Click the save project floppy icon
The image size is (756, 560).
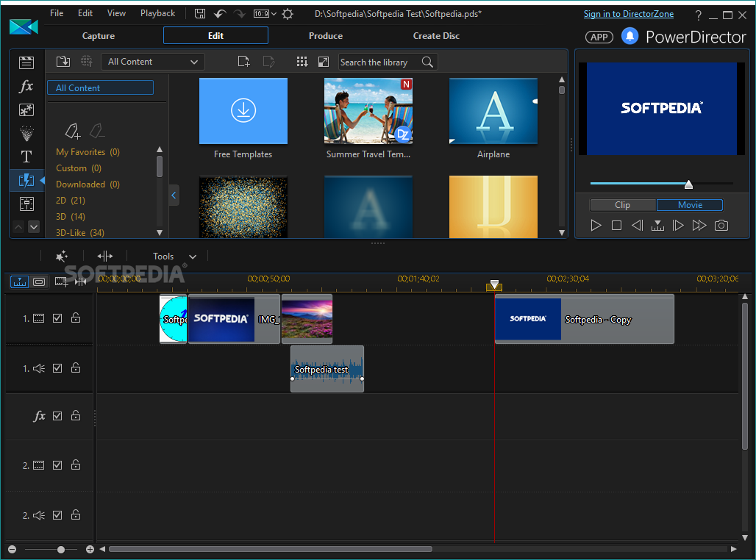click(x=200, y=13)
